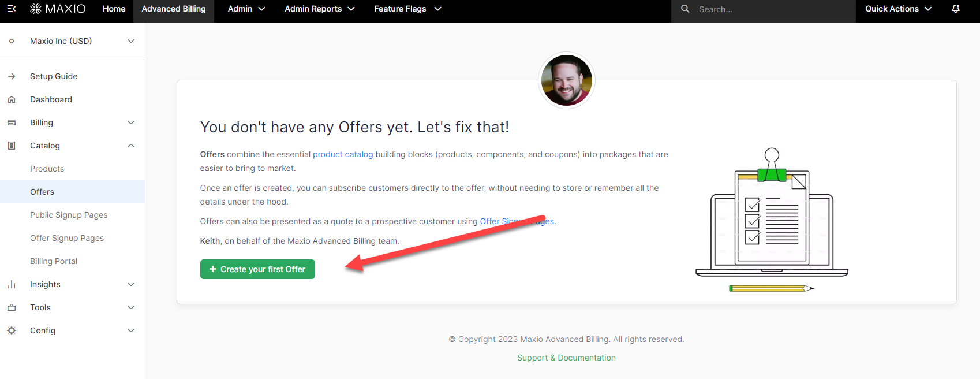Screen dimensions: 980x379
Task: Open Offer Signup Pages in sidebar
Action: coord(67,238)
